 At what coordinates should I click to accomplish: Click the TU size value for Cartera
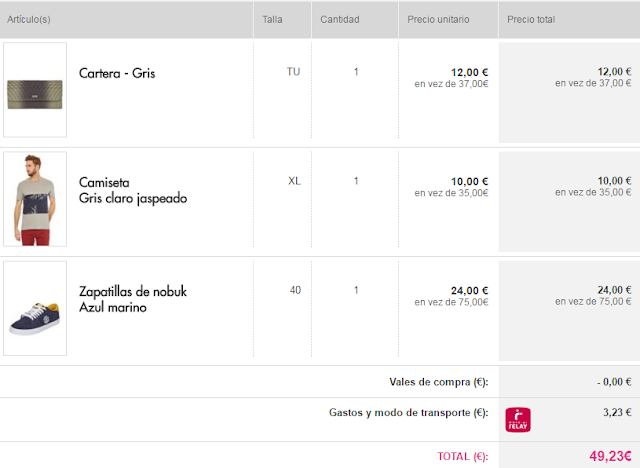pyautogui.click(x=294, y=71)
